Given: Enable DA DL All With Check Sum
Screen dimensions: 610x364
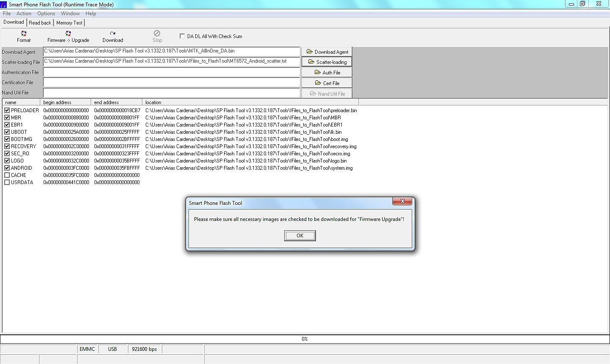Looking at the screenshot, I should coord(182,36).
